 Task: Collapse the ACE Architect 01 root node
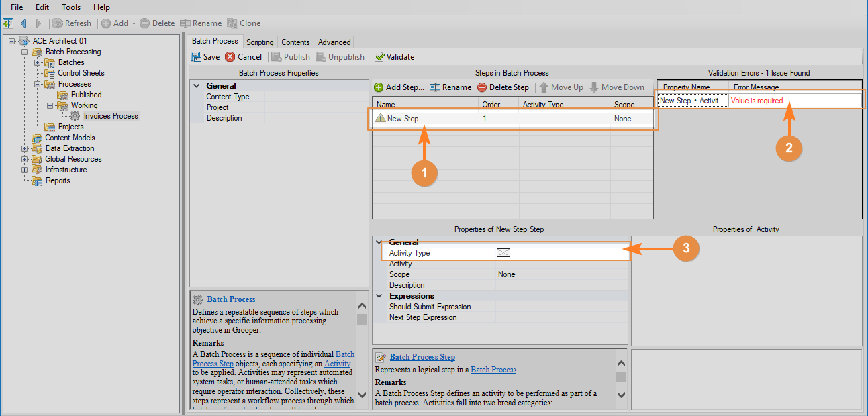pyautogui.click(x=12, y=41)
